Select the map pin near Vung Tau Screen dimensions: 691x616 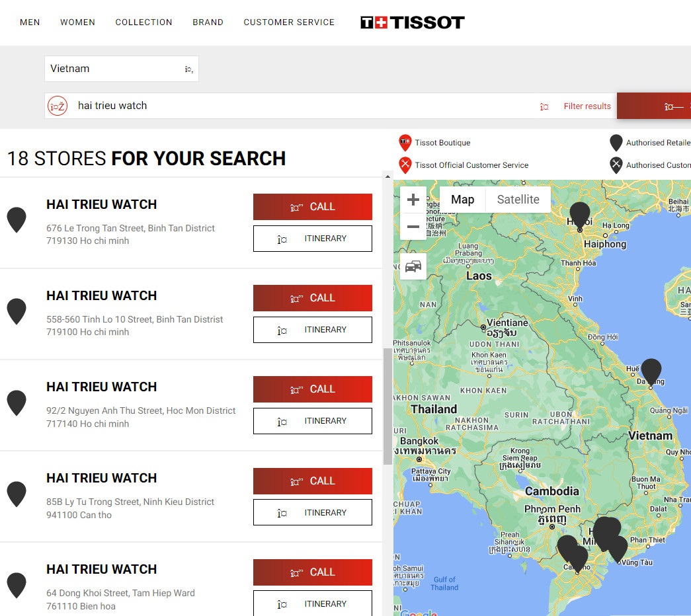click(618, 549)
